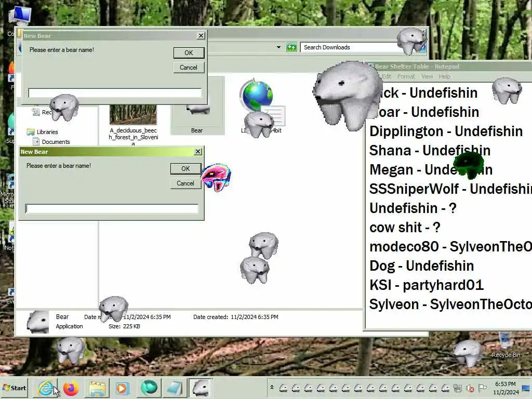This screenshot has height=399, width=532.
Task: Open Libraries in navigation pane
Action: (47, 132)
